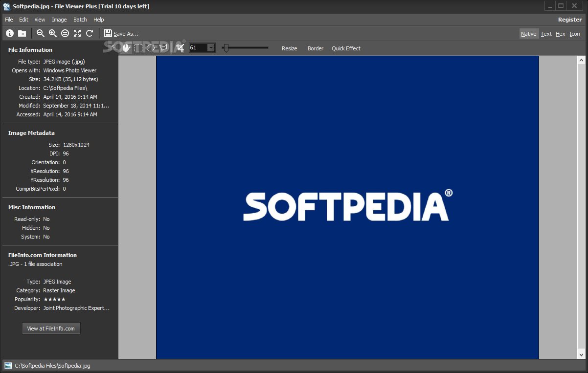This screenshot has width=588, height=373.
Task: Click the Quick Effect button
Action: pos(346,48)
